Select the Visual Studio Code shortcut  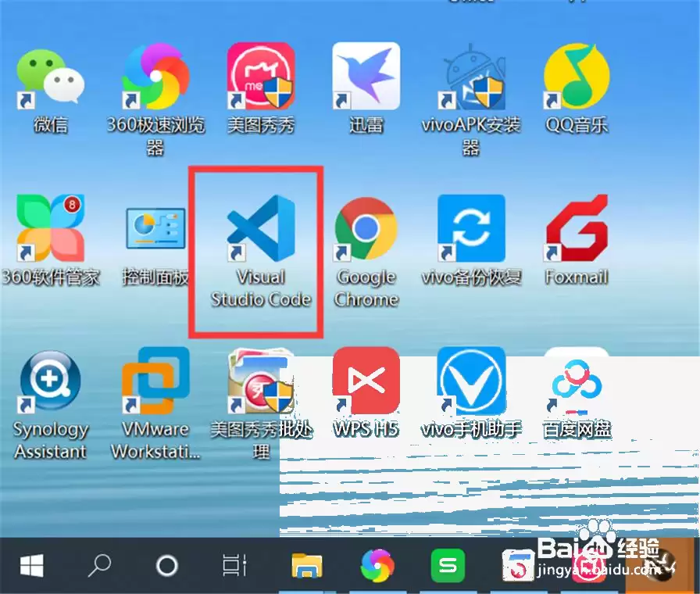click(261, 227)
